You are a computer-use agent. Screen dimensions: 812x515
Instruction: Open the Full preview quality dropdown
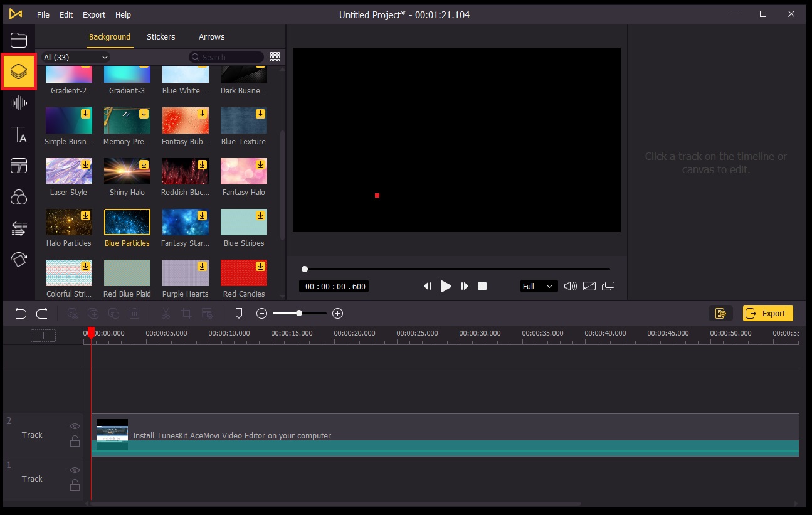point(538,286)
